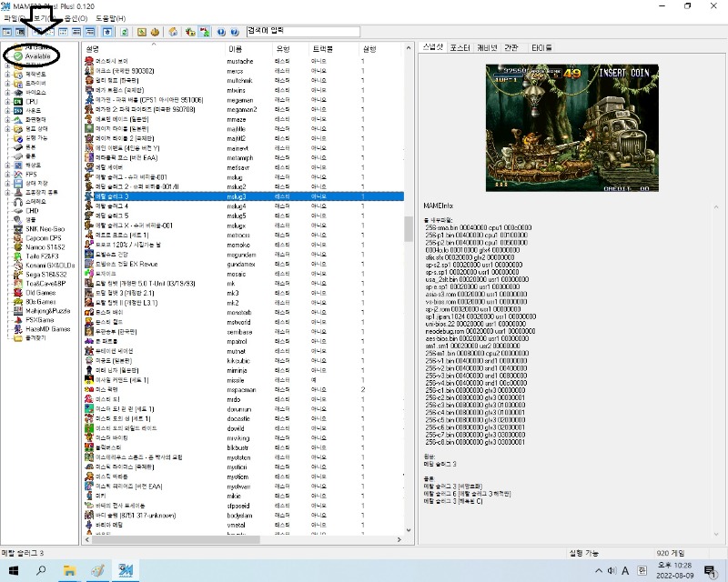Switch to details view in toolbar
This screenshot has height=582, width=728.
[x=76, y=32]
